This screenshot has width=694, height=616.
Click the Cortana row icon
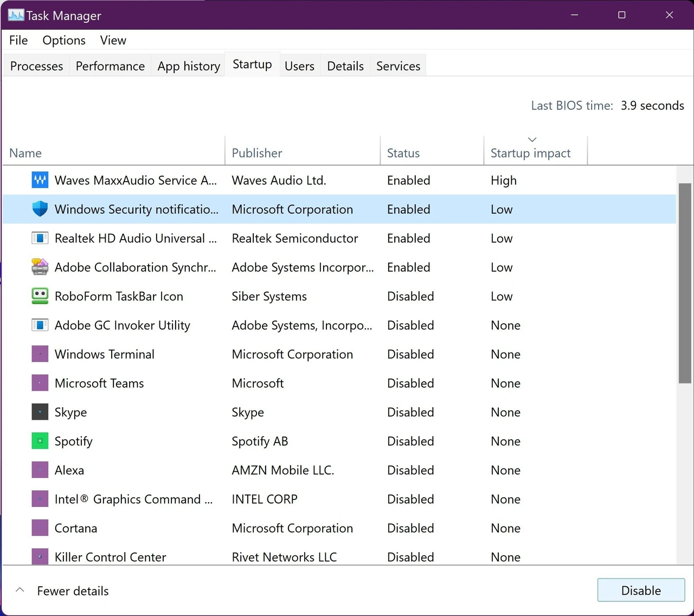pos(40,528)
